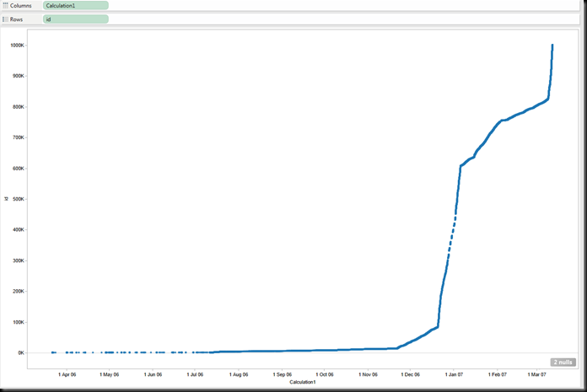This screenshot has height=392, width=587.
Task: Click the 300K y-axis label
Action: coord(19,260)
